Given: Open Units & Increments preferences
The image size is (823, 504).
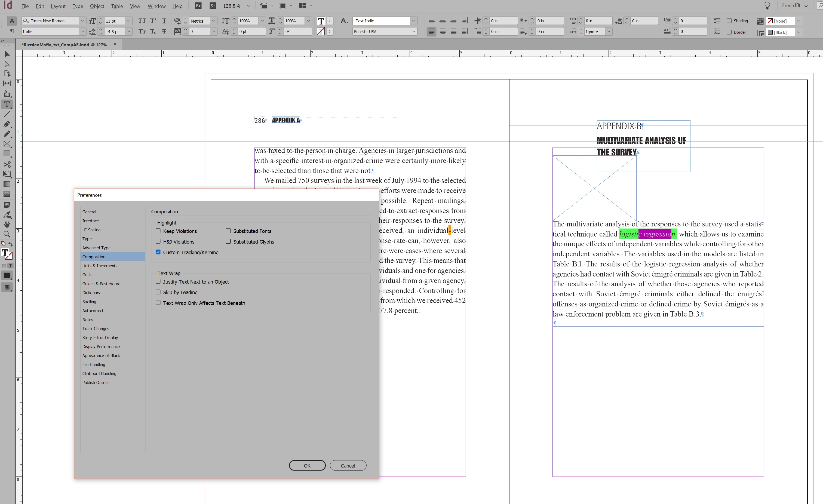Looking at the screenshot, I should point(100,266).
